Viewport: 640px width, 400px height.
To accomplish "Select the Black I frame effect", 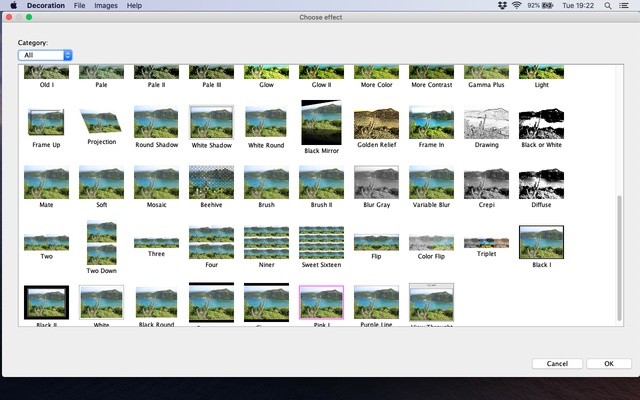I will (x=541, y=242).
